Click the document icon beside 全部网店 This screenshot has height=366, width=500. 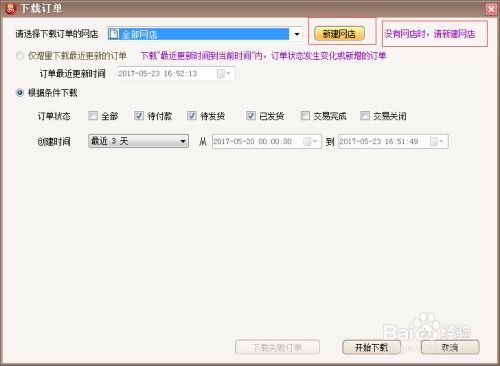(x=114, y=34)
